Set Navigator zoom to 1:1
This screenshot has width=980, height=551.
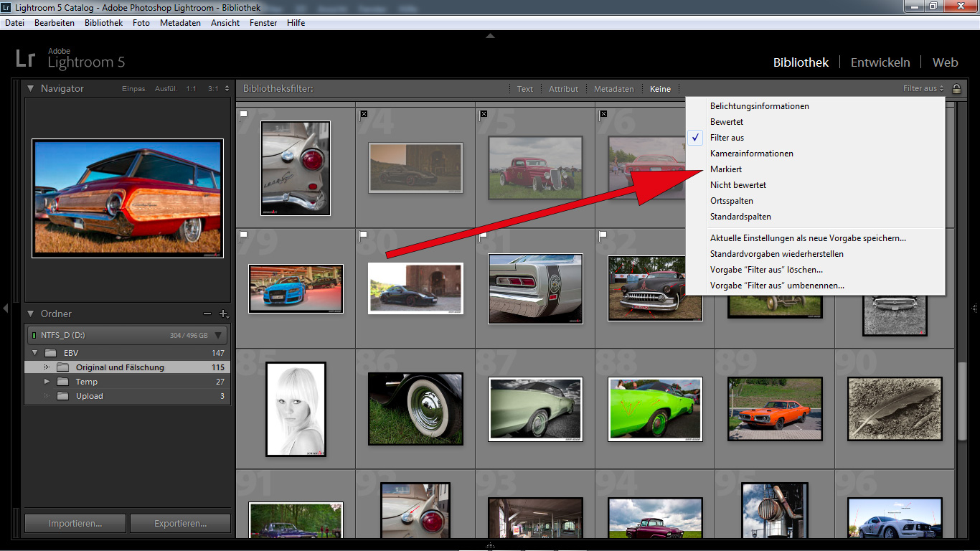point(191,89)
